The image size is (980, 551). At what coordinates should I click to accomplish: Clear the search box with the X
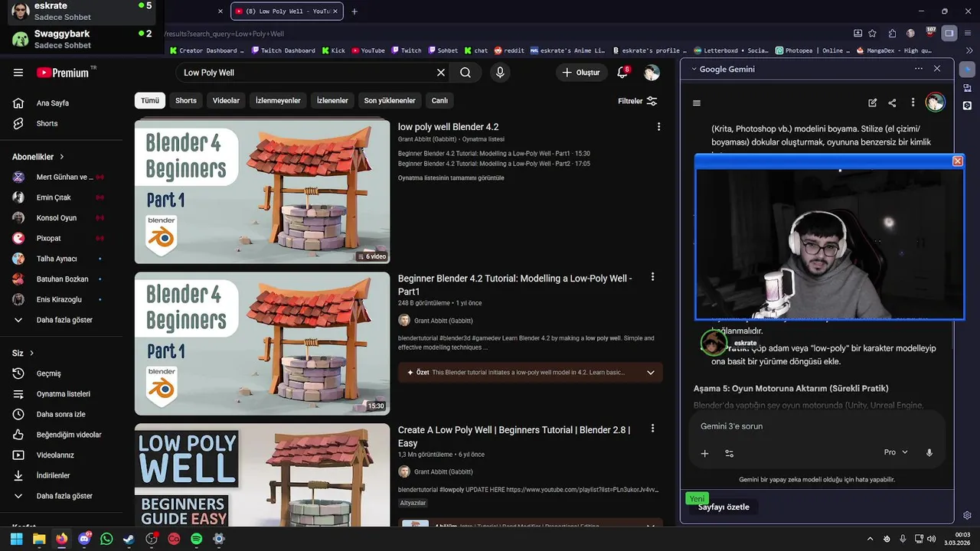coord(441,73)
